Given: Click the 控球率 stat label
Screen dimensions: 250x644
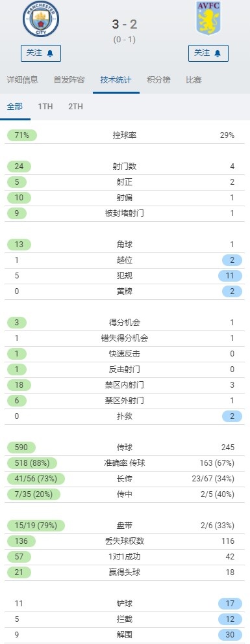Looking at the screenshot, I should pyautogui.click(x=125, y=135).
